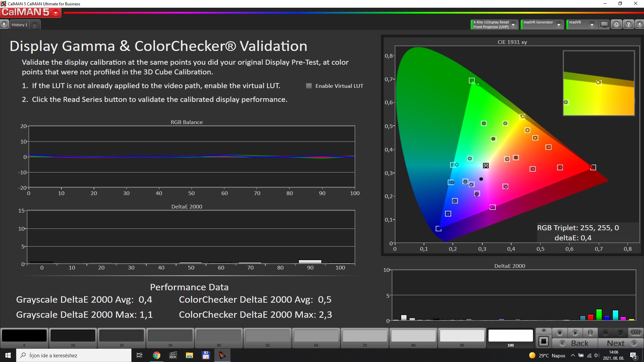Click the Stop measurement button

click(x=559, y=333)
